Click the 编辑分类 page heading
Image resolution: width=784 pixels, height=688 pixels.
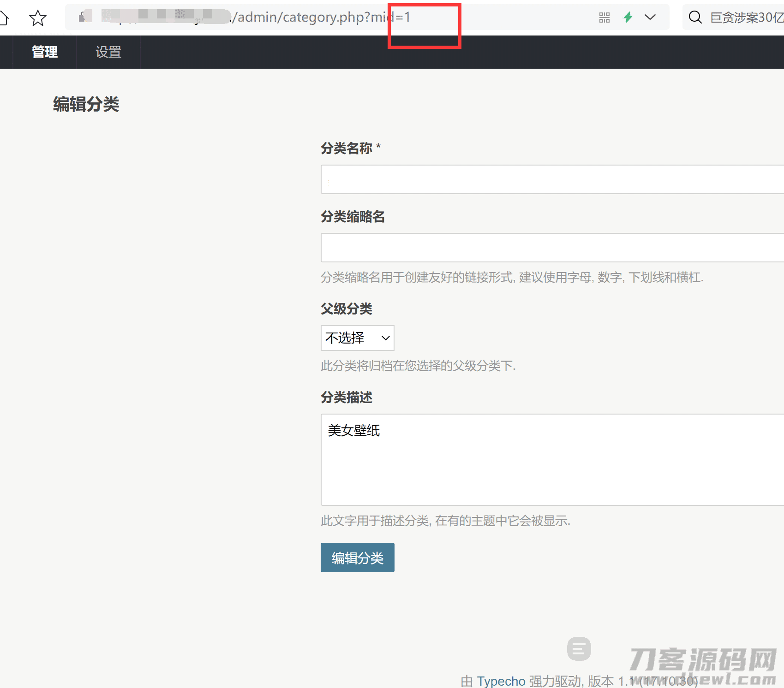tap(86, 104)
